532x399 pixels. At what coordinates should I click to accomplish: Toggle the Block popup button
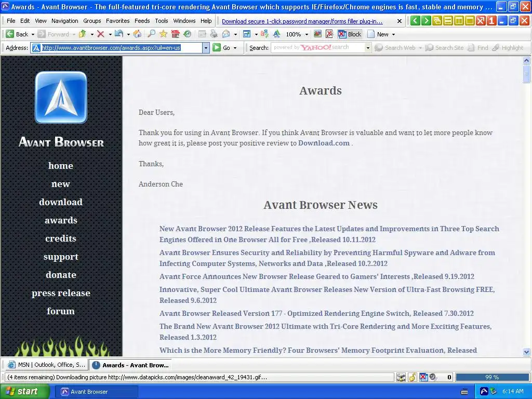[350, 34]
